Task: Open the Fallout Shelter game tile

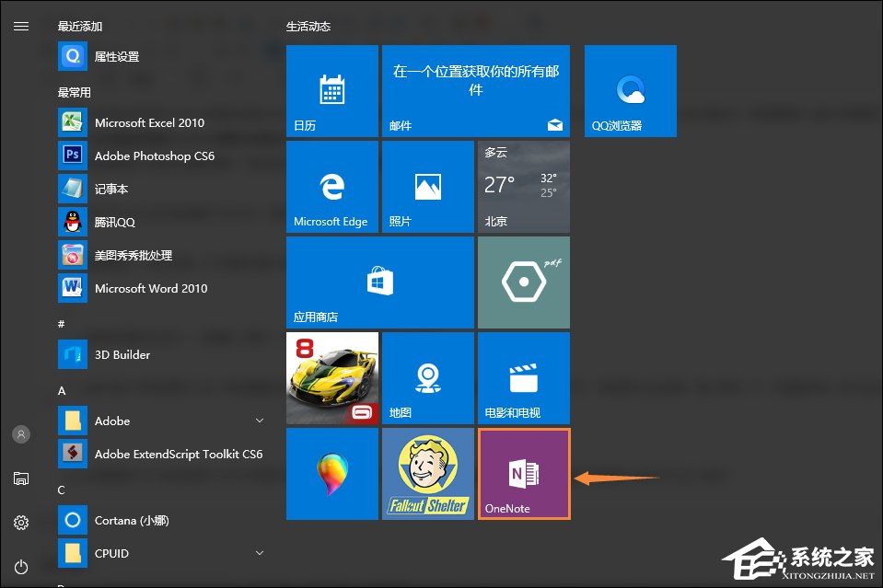Action: click(427, 473)
